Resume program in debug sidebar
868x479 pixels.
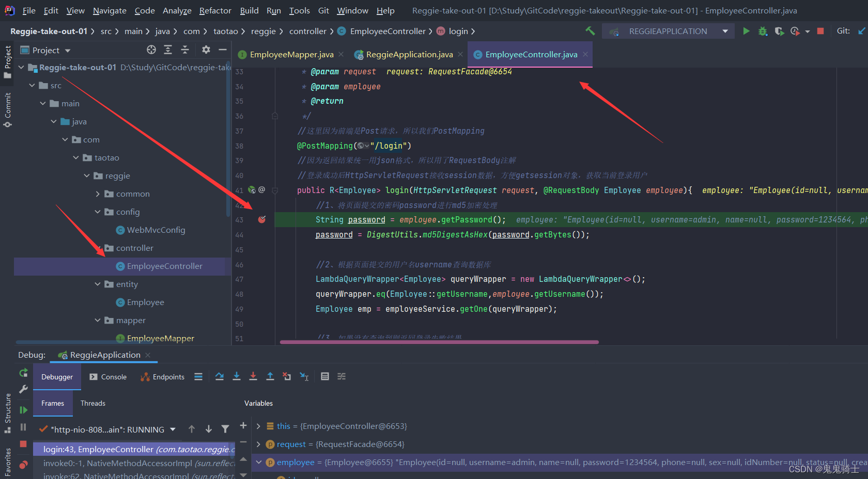coord(23,410)
